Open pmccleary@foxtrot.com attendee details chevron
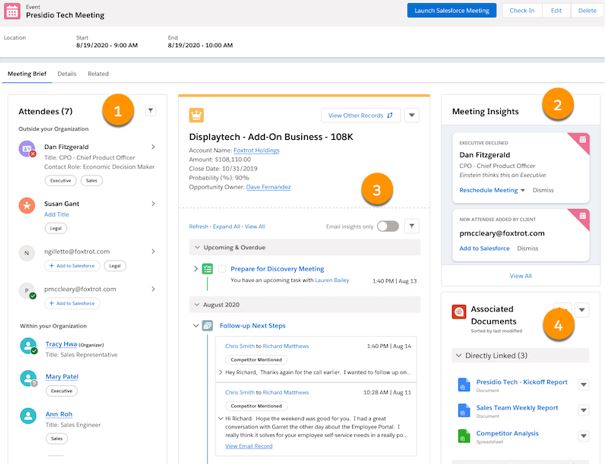The image size is (605, 464). (153, 289)
